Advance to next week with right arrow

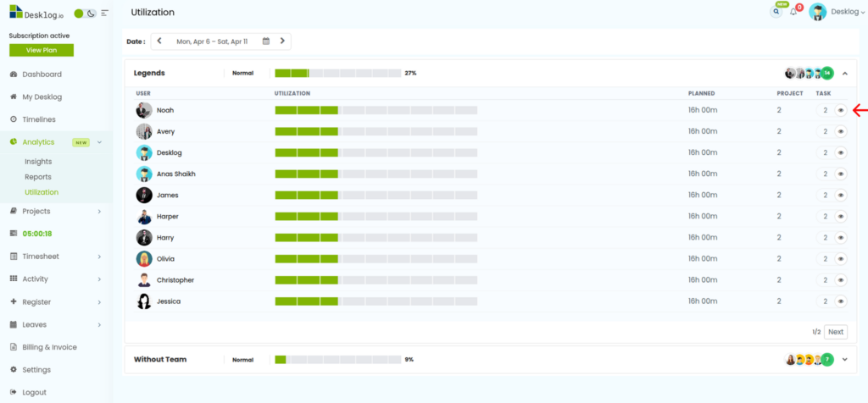pos(282,41)
